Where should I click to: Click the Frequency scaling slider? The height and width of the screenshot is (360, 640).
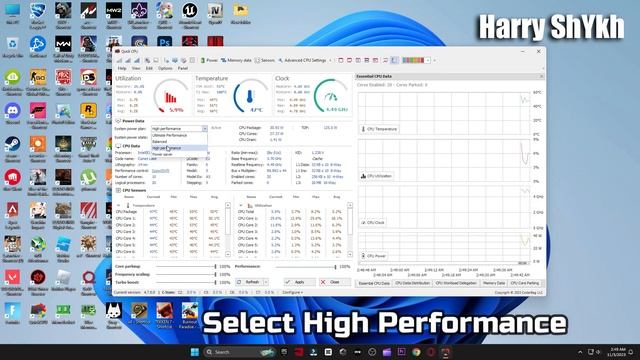point(186,274)
